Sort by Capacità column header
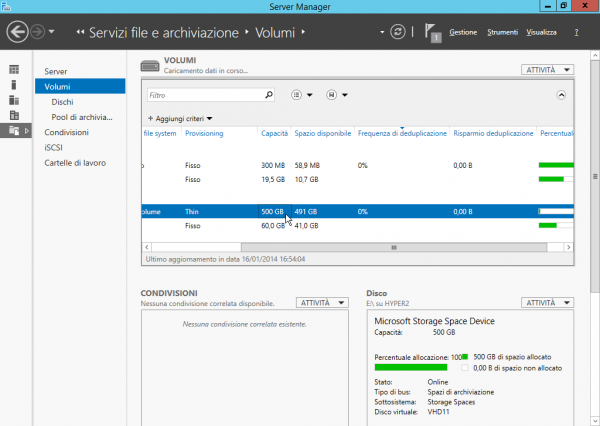 coord(274,133)
